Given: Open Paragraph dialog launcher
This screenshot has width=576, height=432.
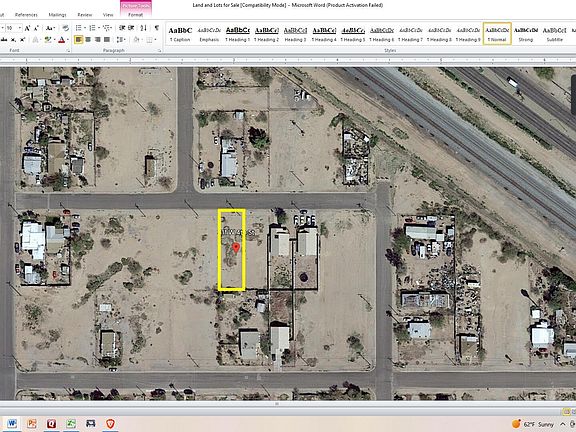Looking at the screenshot, I should pyautogui.click(x=160, y=51).
